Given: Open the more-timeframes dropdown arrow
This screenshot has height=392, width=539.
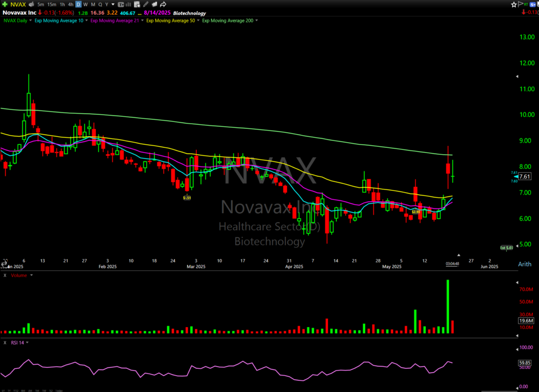Looking at the screenshot, I should (113, 4).
